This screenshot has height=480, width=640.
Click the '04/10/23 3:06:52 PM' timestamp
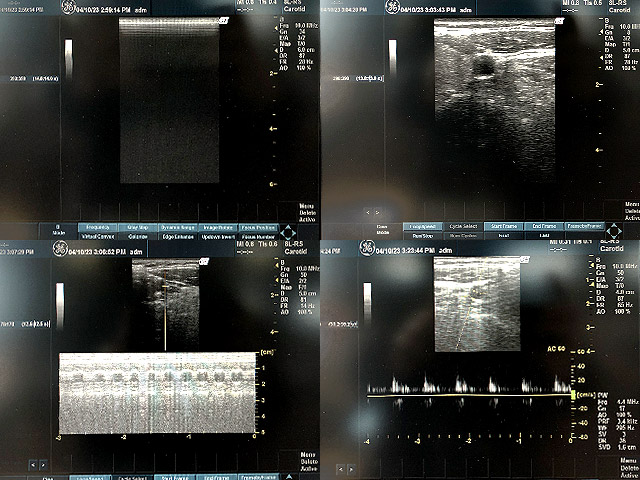(x=97, y=252)
